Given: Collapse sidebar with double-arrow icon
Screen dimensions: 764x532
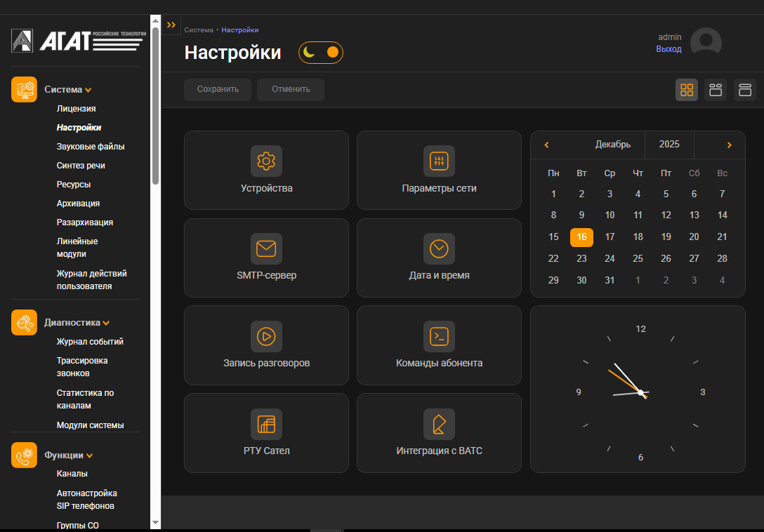Looking at the screenshot, I should pos(171,25).
